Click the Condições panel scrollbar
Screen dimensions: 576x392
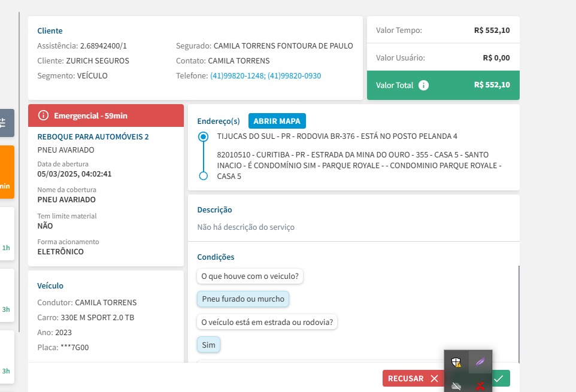point(519,311)
